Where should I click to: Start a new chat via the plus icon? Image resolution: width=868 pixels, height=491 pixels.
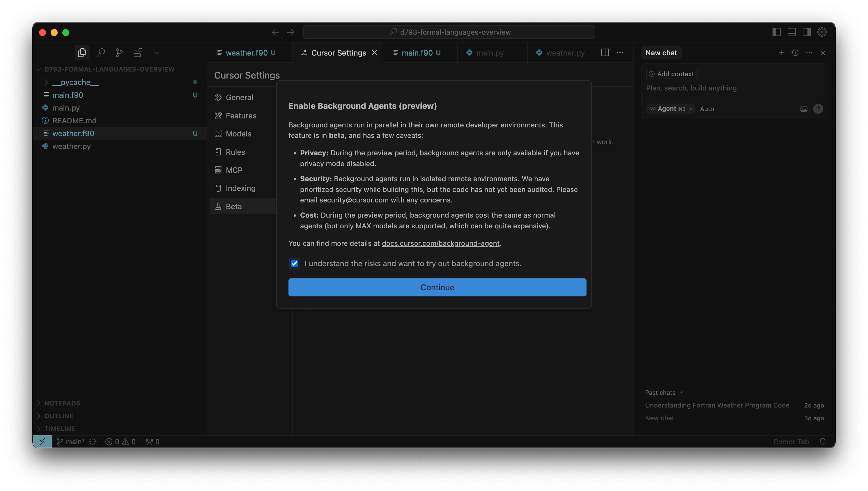(781, 53)
